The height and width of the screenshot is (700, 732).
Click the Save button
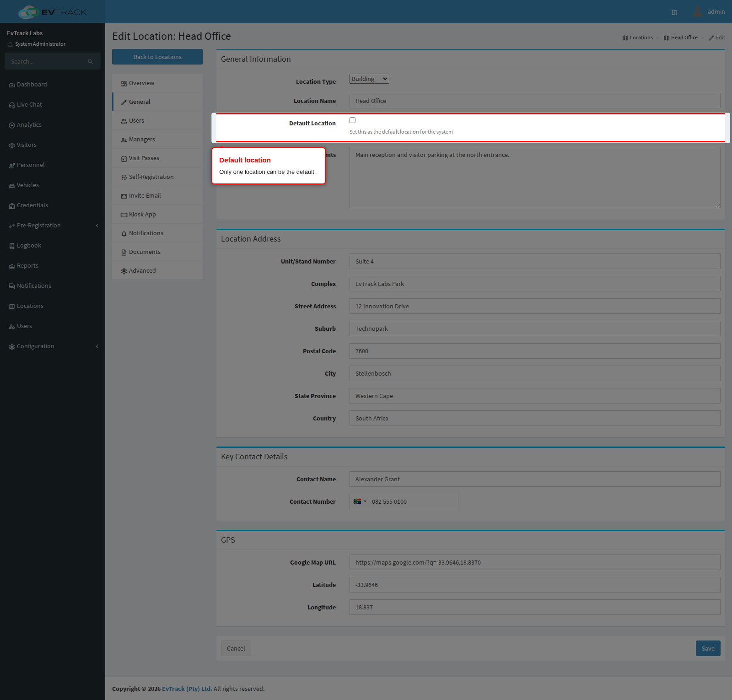[x=708, y=648]
